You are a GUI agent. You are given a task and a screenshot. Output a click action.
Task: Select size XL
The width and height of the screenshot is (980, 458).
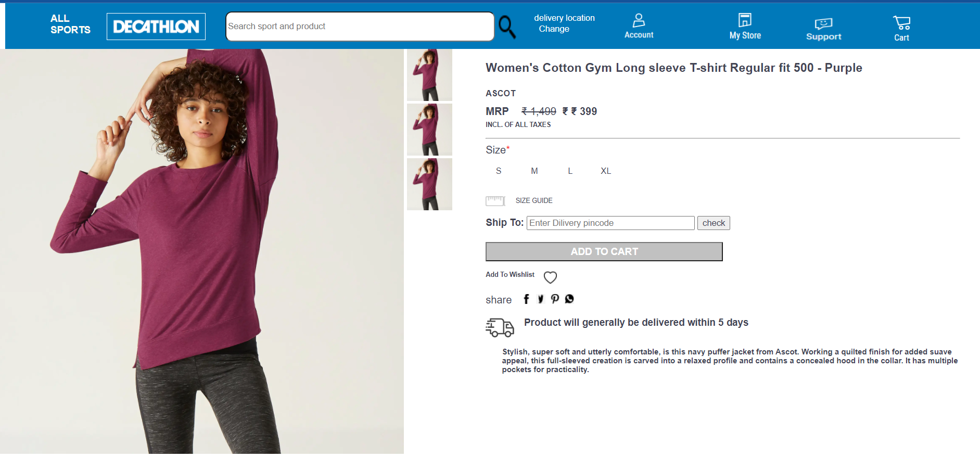(606, 171)
